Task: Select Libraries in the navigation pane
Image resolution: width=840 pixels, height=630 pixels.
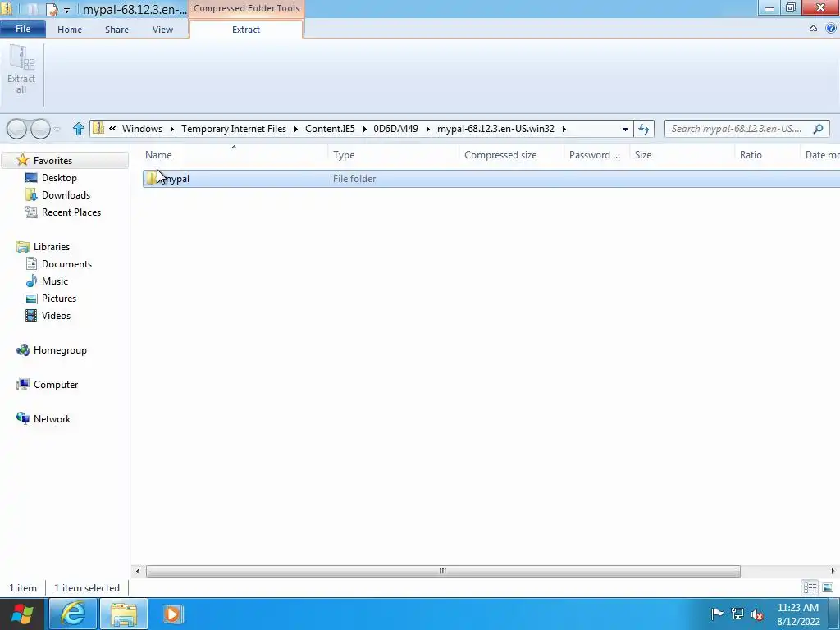Action: pos(52,246)
